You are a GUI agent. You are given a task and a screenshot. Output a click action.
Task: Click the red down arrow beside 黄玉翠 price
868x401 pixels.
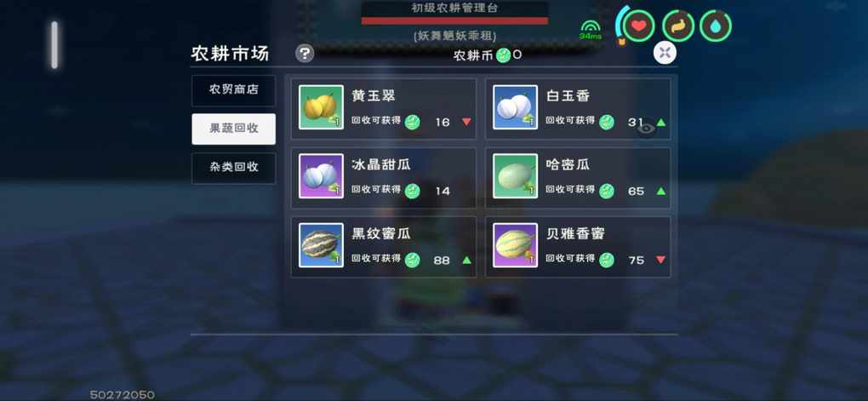466,122
